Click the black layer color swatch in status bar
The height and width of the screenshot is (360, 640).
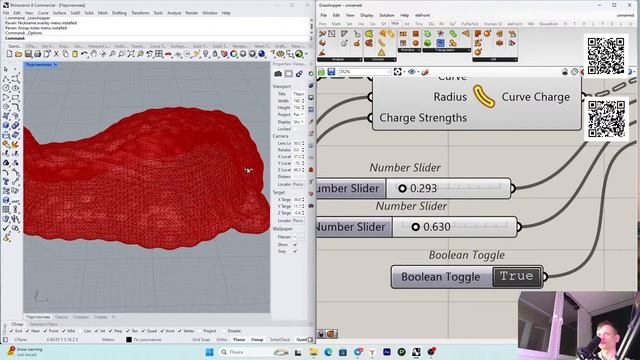point(129,340)
